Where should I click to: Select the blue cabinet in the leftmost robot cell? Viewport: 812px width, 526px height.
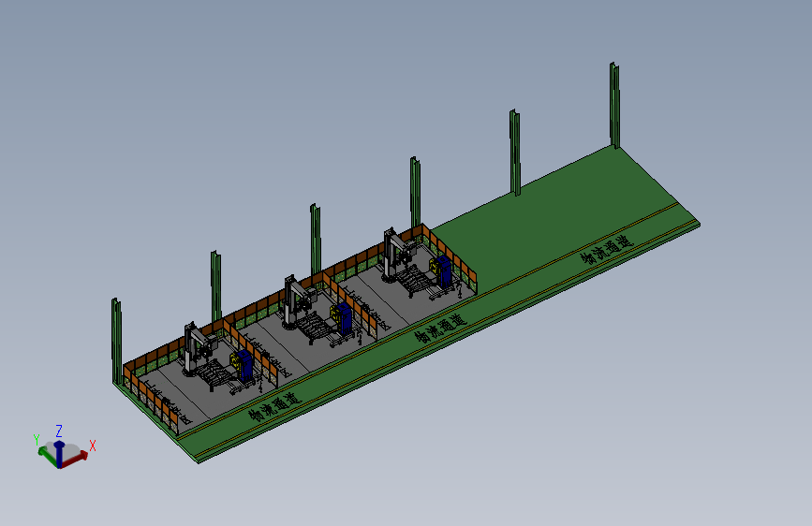click(245, 365)
